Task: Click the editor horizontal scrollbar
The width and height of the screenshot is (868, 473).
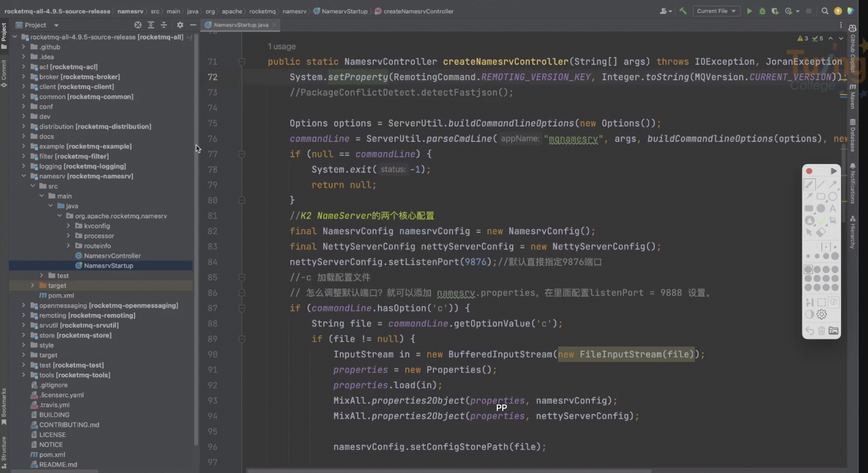Action: click(x=449, y=471)
